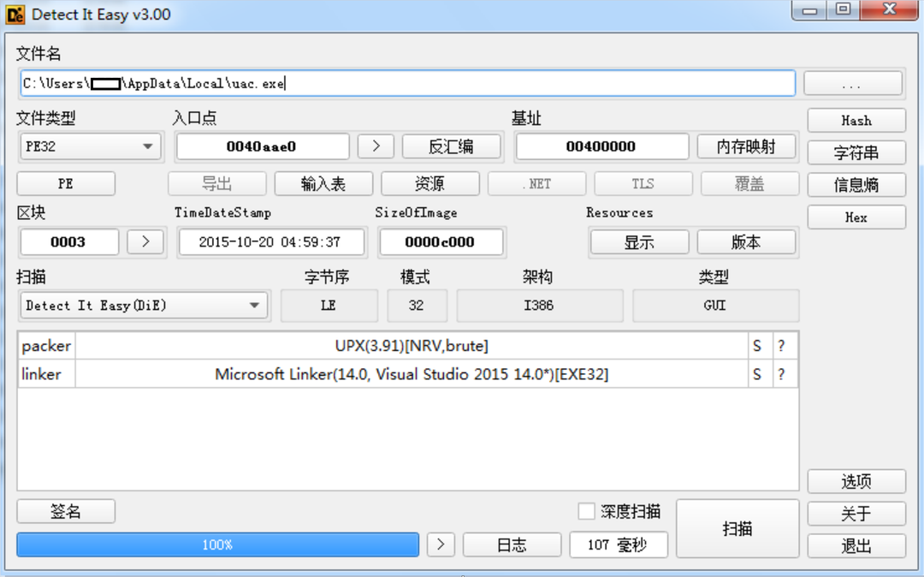This screenshot has height=577, width=924.
Task: Click the 导出 export button
Action: click(216, 184)
